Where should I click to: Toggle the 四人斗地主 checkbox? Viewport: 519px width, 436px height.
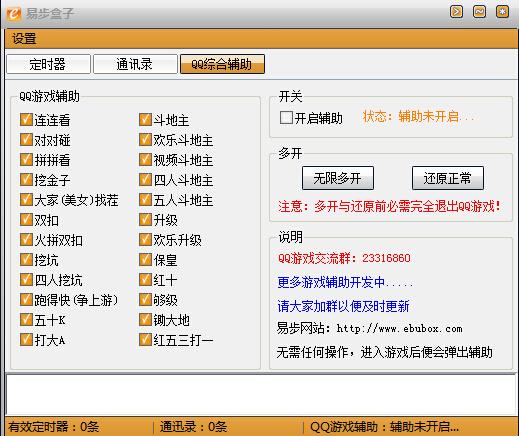pos(145,180)
